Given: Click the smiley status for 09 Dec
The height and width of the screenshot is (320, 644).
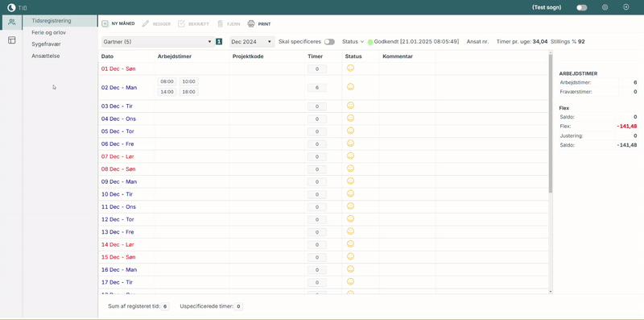Looking at the screenshot, I should point(350,181).
